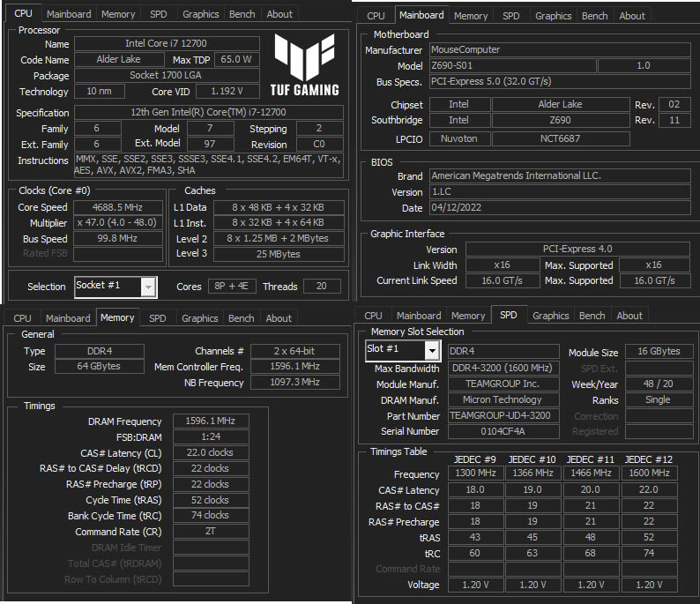700x604 pixels.
Task: Open Bench tab in CPU window
Action: [x=242, y=14]
